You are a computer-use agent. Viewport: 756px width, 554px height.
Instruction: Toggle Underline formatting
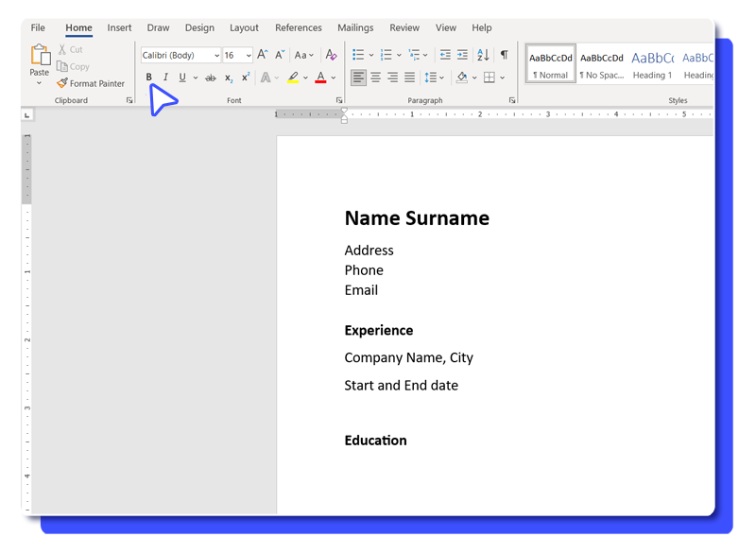pos(182,78)
